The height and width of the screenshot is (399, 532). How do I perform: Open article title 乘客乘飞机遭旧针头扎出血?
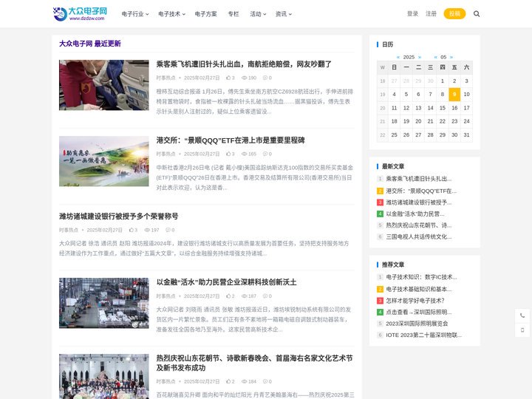pos(244,64)
